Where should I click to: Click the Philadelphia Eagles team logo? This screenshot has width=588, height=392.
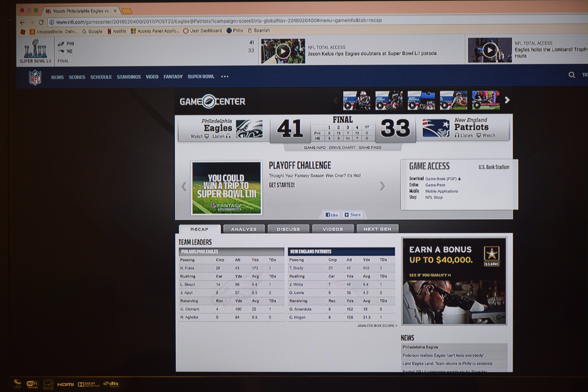tap(249, 129)
